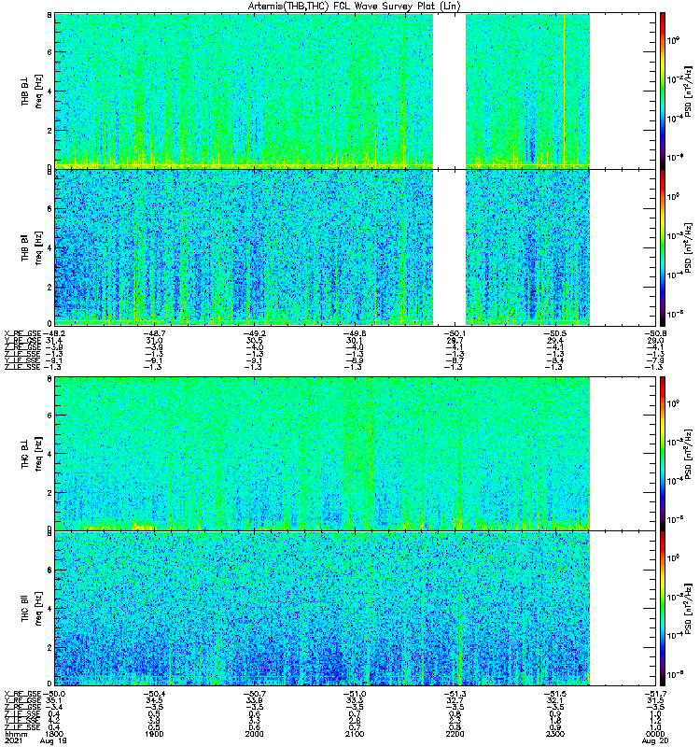Click the 'Aug 20' date label
The width and height of the screenshot is (700, 747).
pos(656,740)
